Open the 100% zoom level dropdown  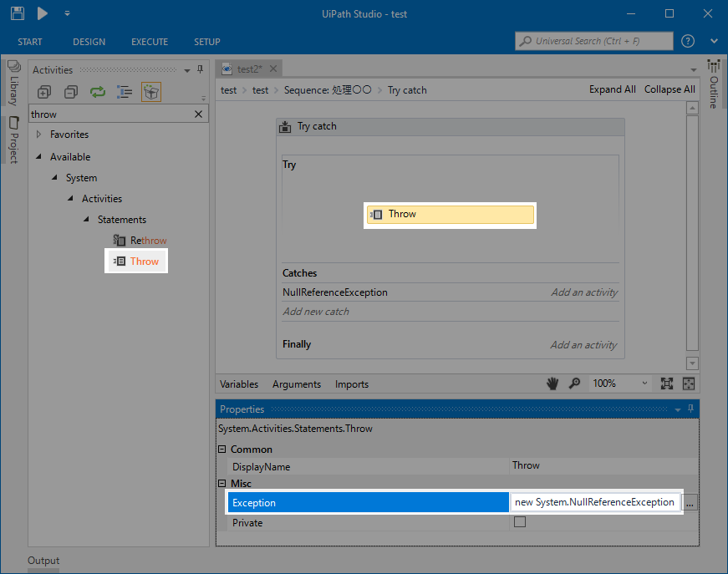click(x=620, y=384)
